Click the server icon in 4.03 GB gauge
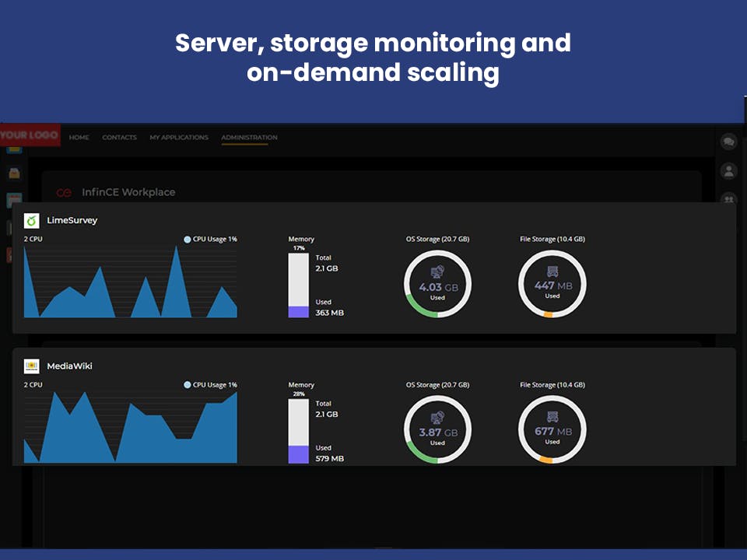The image size is (747, 560). [437, 271]
